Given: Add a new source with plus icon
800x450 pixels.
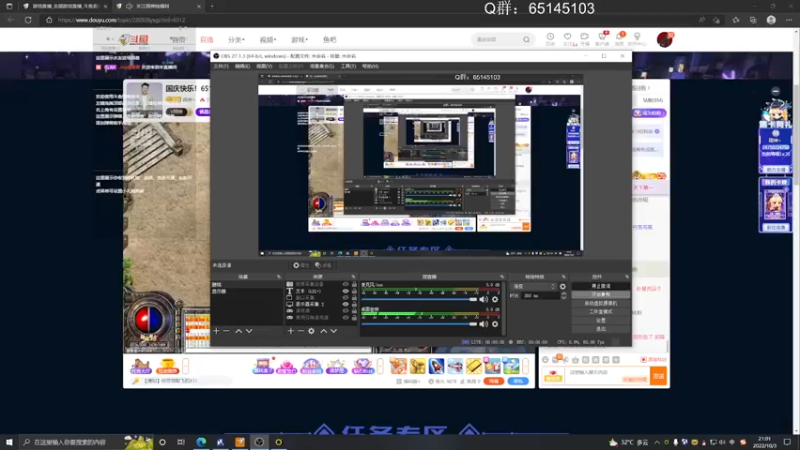Looking at the screenshot, I should point(290,331).
